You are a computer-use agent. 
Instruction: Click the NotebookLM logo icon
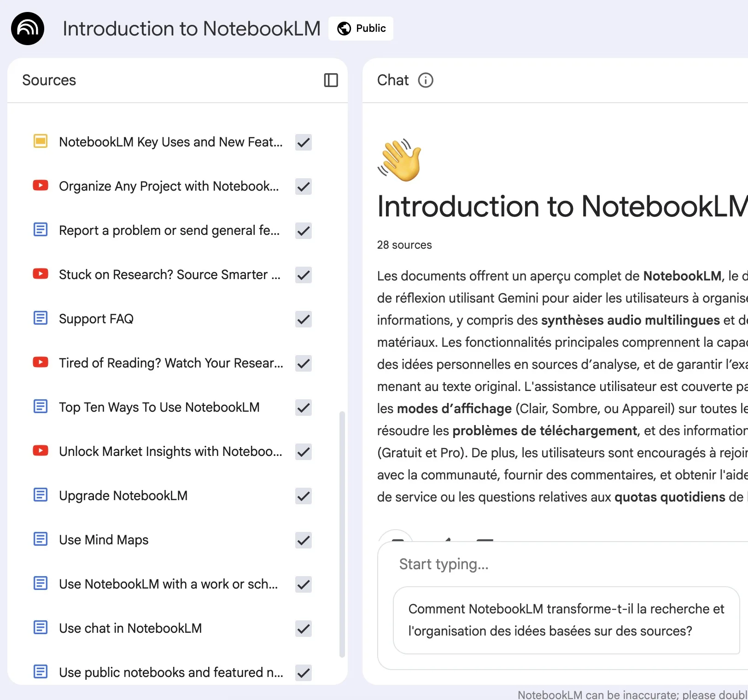28,29
